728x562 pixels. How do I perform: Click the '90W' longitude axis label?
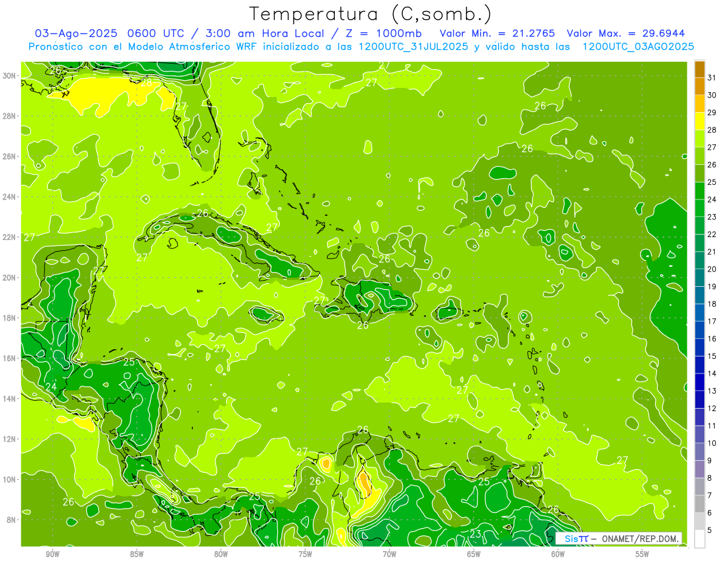pos(52,554)
